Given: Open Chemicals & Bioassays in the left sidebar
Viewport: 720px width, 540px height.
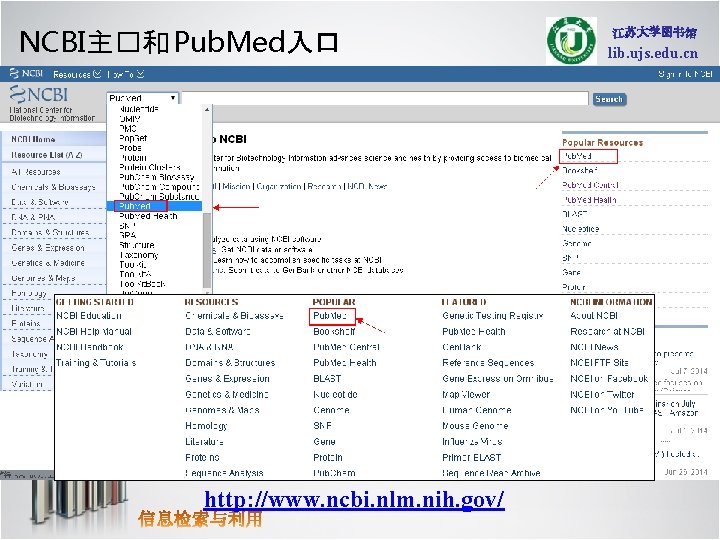Looking at the screenshot, I should [53, 187].
